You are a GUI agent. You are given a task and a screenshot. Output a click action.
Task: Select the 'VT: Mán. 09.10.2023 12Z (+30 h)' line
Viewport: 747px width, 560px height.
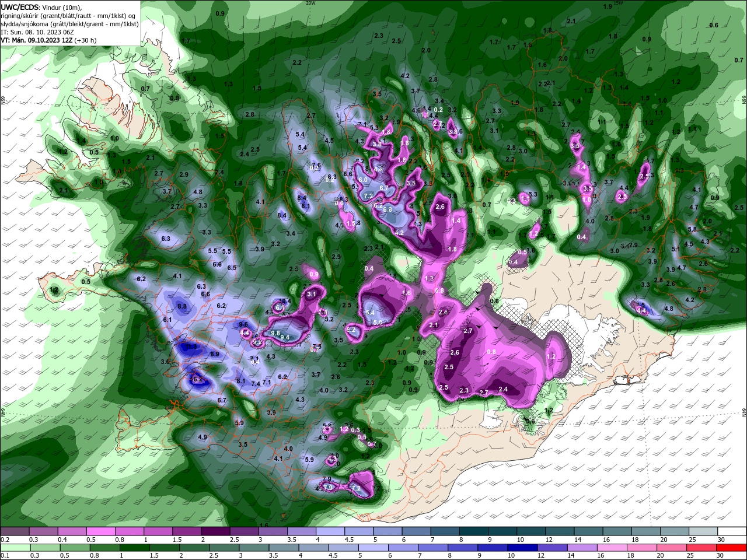tap(48, 40)
